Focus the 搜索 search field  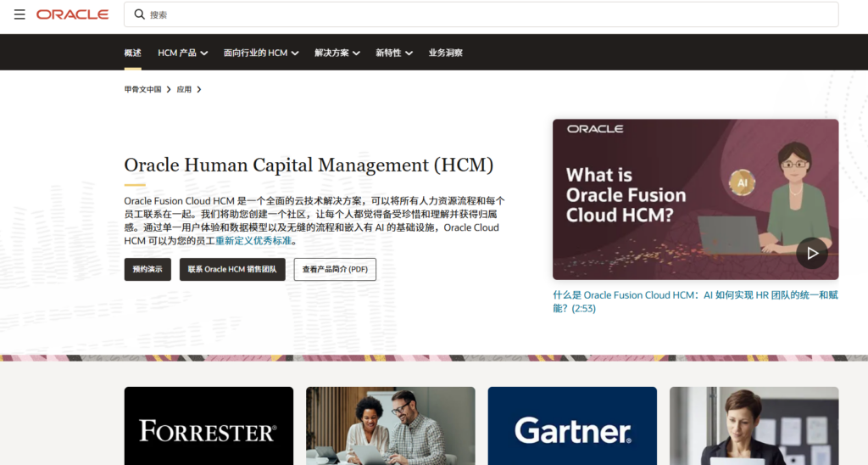[x=481, y=14]
